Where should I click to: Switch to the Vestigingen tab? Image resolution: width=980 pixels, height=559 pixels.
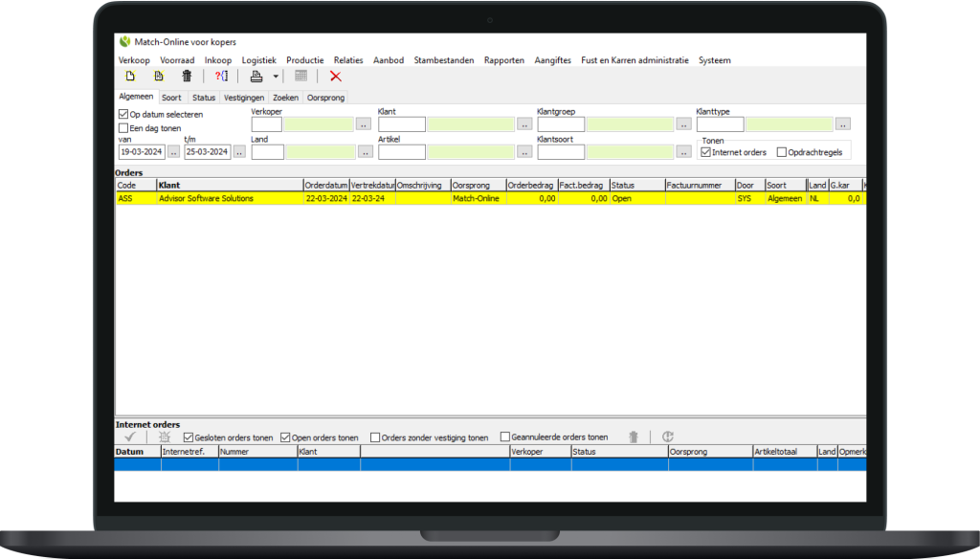click(x=244, y=98)
